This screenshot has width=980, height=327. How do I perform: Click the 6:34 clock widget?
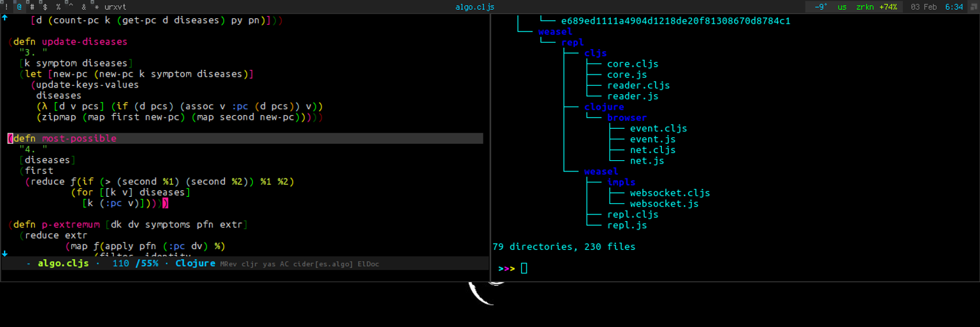pyautogui.click(x=954, y=7)
